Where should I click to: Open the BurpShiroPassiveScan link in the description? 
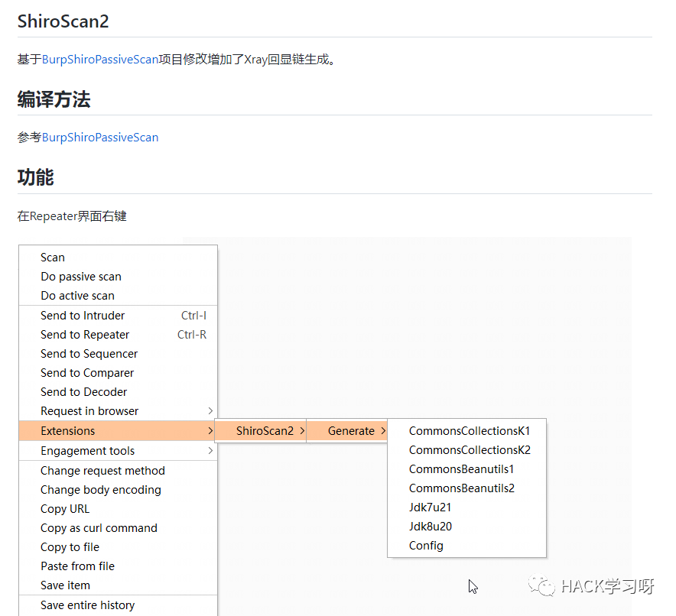tap(100, 60)
